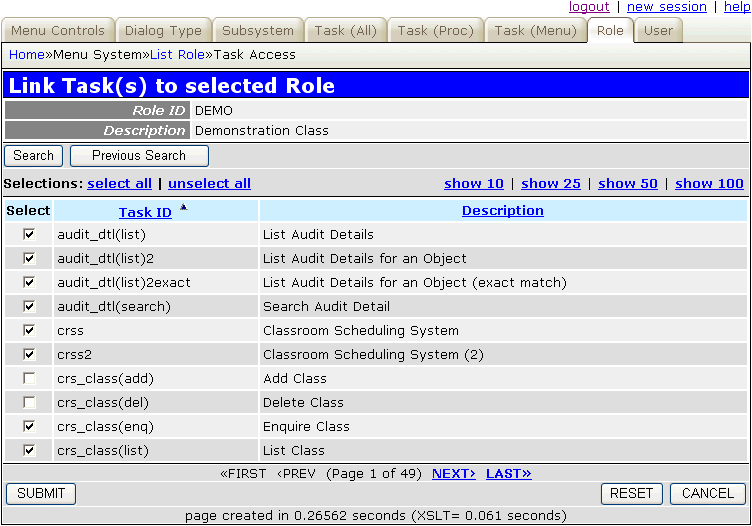This screenshot has height=526, width=752.
Task: Select the Task (Menu) tab
Action: tap(536, 30)
